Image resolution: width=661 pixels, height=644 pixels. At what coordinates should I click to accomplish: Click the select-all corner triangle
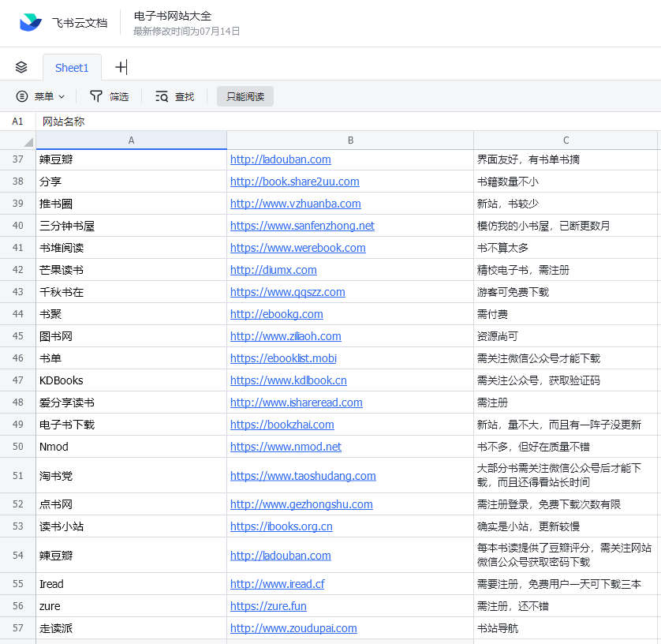pos(28,142)
